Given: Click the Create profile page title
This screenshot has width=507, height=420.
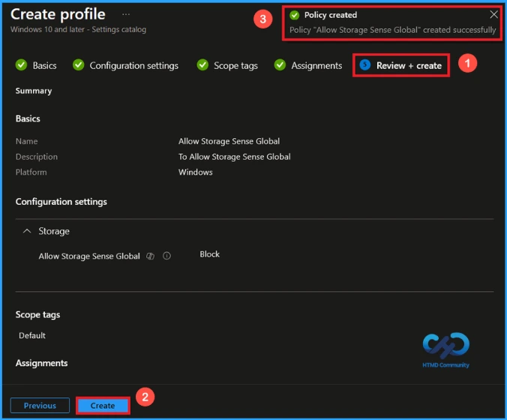Looking at the screenshot, I should tap(58, 14).
